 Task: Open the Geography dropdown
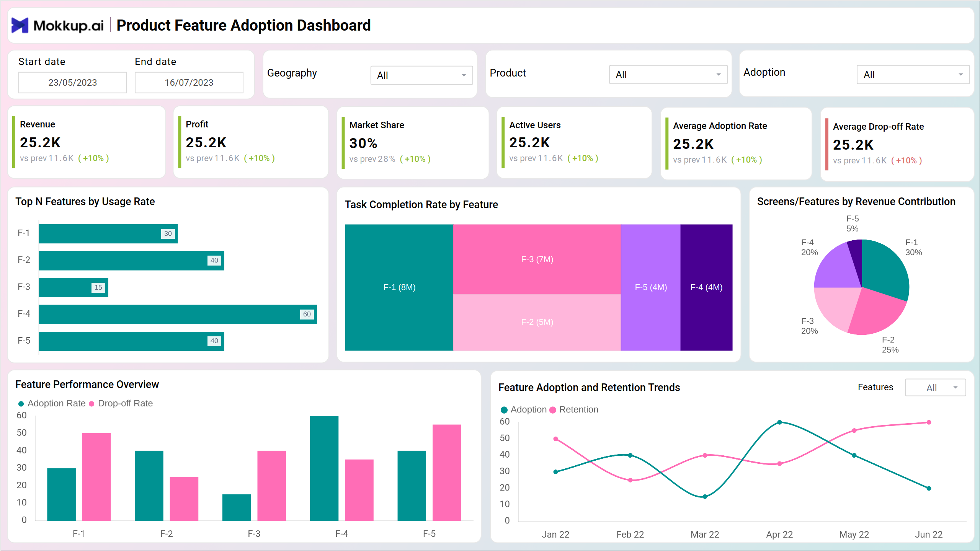click(x=421, y=75)
